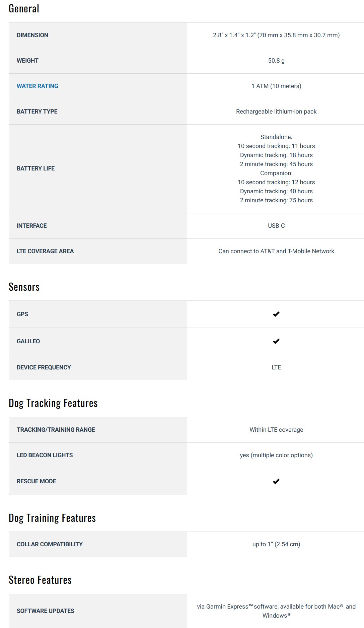
Task: Click the WATER RATING link
Action: point(38,86)
